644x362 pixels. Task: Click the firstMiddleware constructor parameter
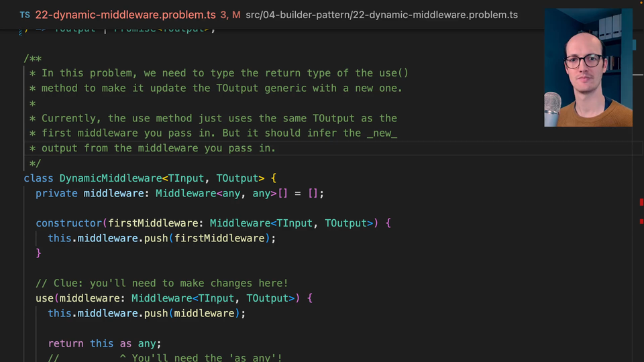[x=152, y=223]
